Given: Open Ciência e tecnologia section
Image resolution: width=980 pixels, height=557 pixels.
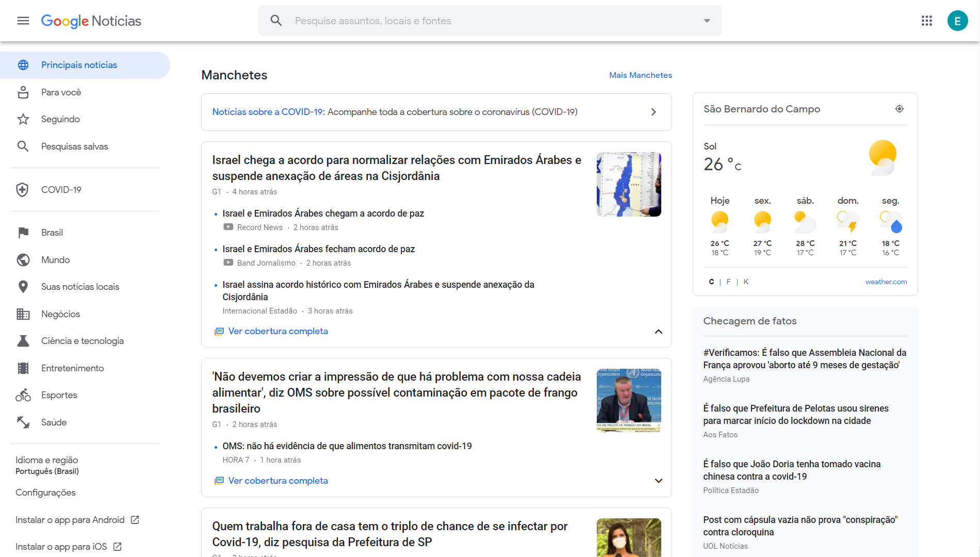Looking at the screenshot, I should point(82,341).
